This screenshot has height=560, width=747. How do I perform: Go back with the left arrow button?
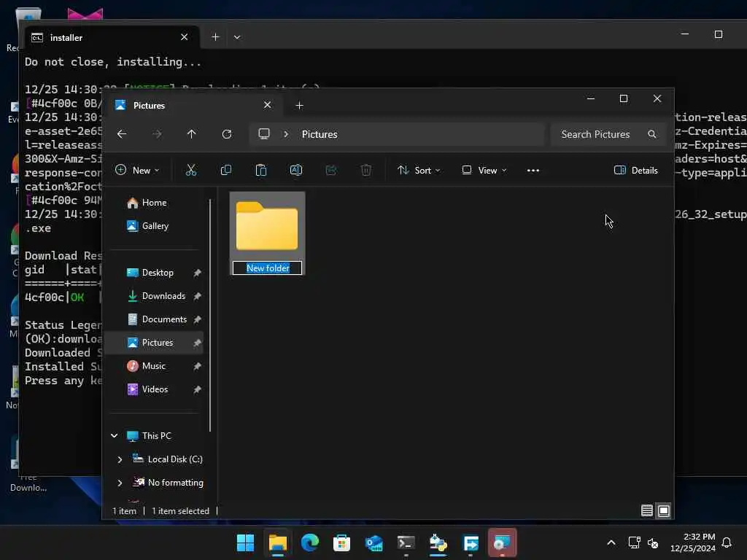tap(122, 134)
